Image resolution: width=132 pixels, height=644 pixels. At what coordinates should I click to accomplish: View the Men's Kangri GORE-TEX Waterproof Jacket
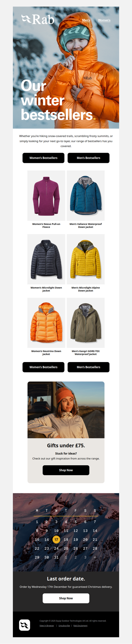(86, 323)
